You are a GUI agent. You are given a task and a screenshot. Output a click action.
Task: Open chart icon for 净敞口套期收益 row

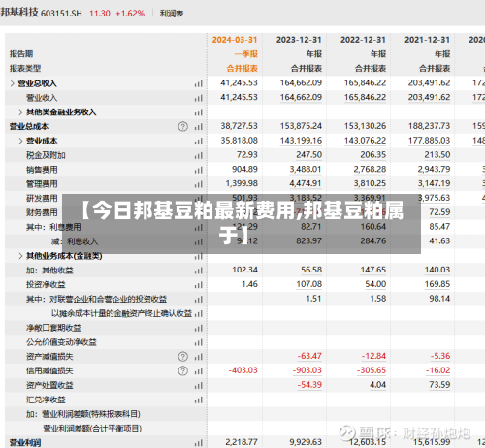[x=199, y=328]
